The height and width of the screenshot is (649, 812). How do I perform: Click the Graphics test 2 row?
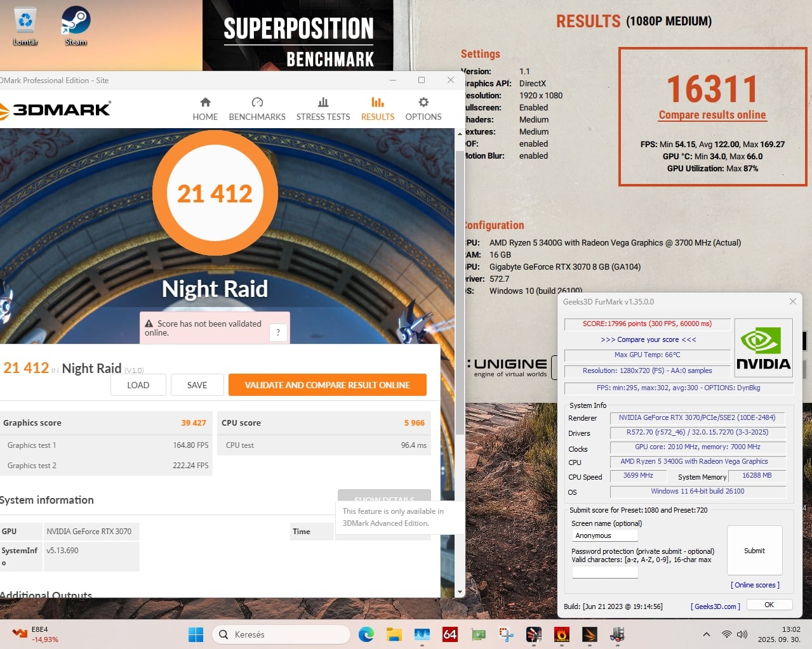pyautogui.click(x=107, y=466)
